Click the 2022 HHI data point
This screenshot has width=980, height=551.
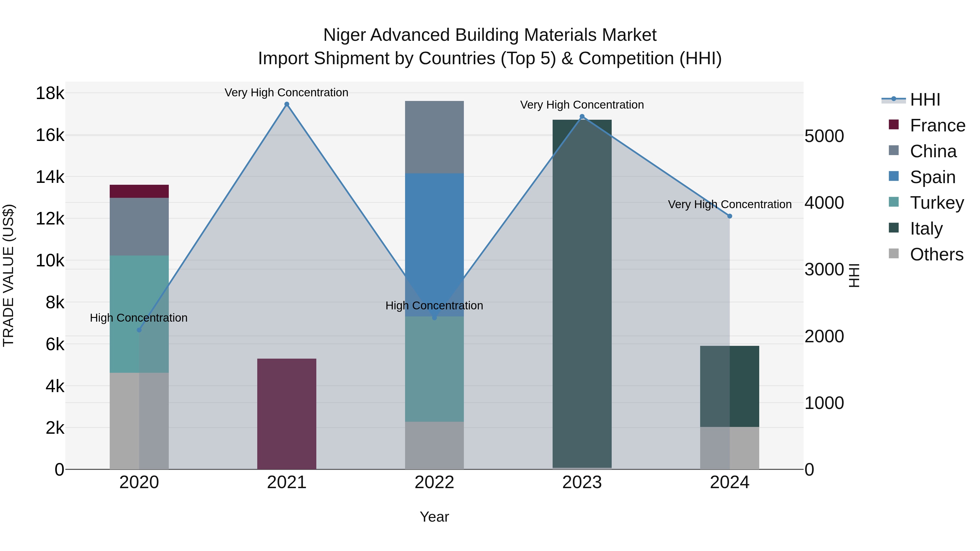[x=434, y=318]
